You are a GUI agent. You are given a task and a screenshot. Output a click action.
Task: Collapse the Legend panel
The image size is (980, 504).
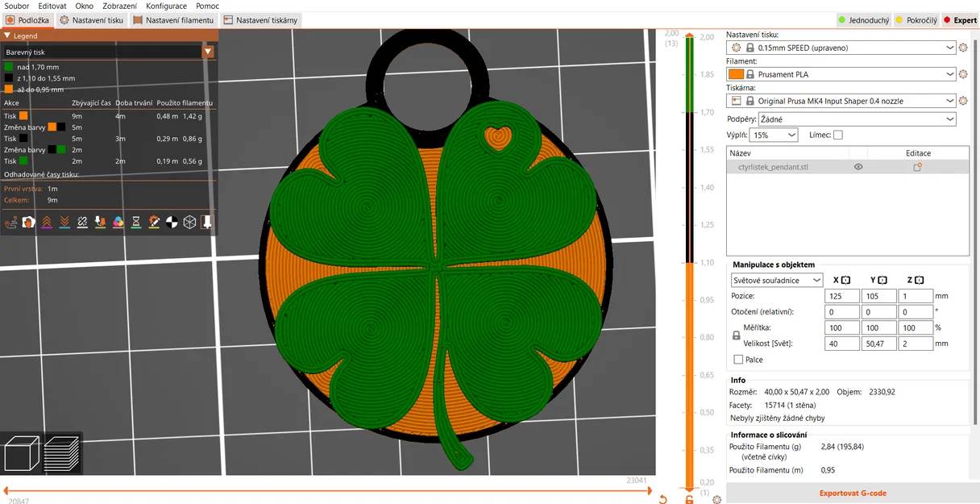(x=7, y=35)
